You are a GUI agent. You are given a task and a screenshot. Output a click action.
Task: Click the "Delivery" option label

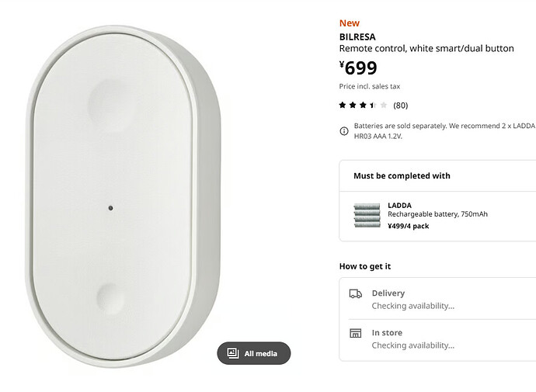pyautogui.click(x=388, y=293)
